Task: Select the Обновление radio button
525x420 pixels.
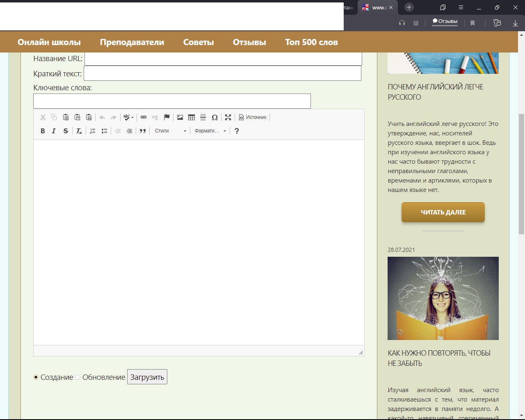Action: tap(78, 377)
